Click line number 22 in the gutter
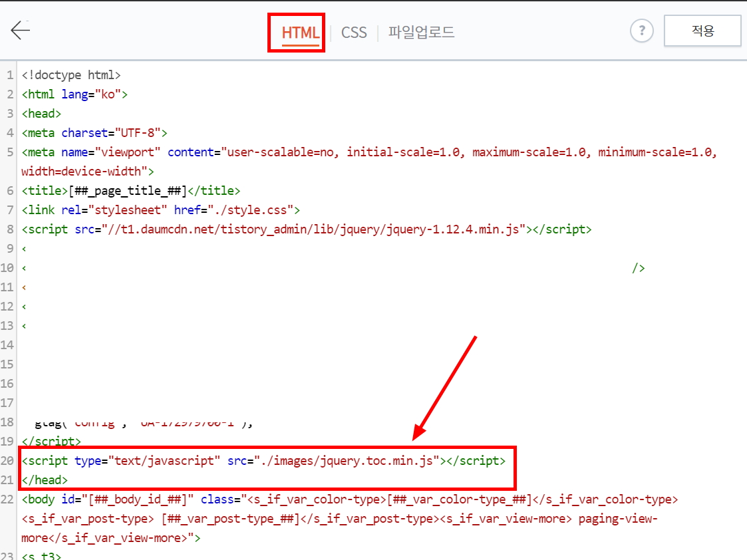This screenshot has height=560, width=747. [x=7, y=499]
